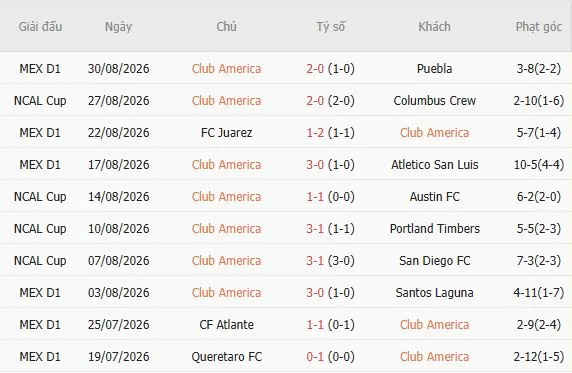Click the Ngày column header

118,27
